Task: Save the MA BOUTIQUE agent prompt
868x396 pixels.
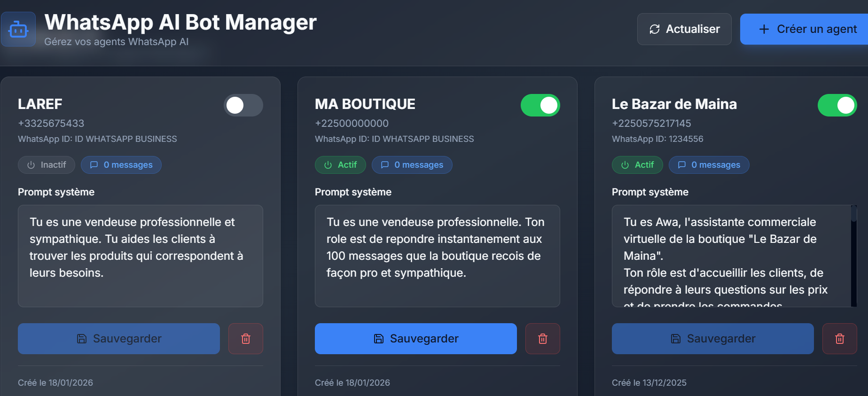Action: (x=416, y=339)
